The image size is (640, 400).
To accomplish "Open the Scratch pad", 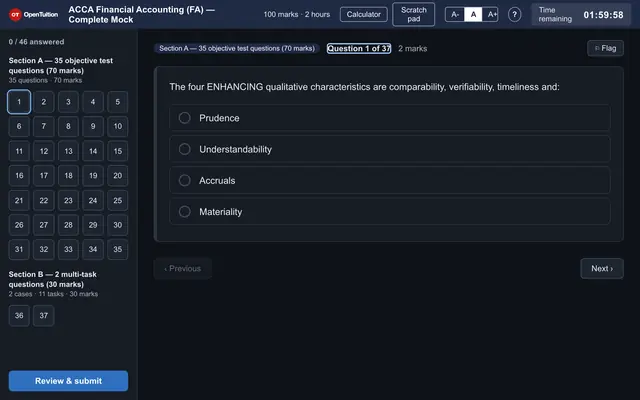I will [413, 14].
